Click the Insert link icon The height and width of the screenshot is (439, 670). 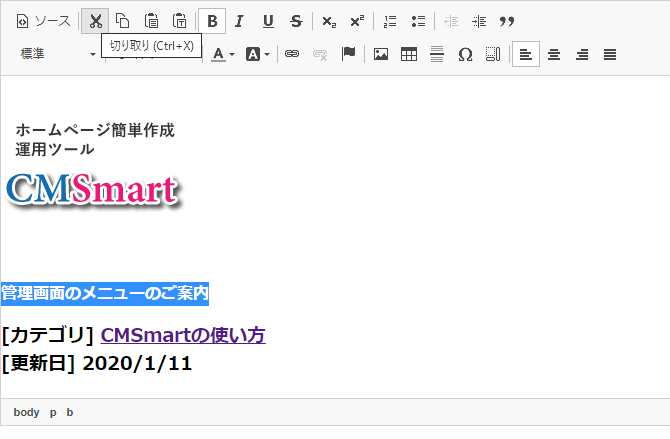(x=292, y=54)
